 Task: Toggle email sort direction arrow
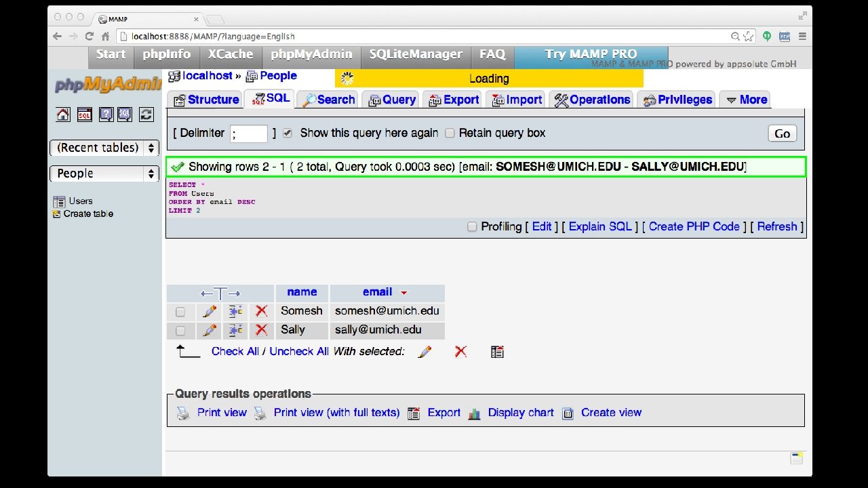[404, 293]
